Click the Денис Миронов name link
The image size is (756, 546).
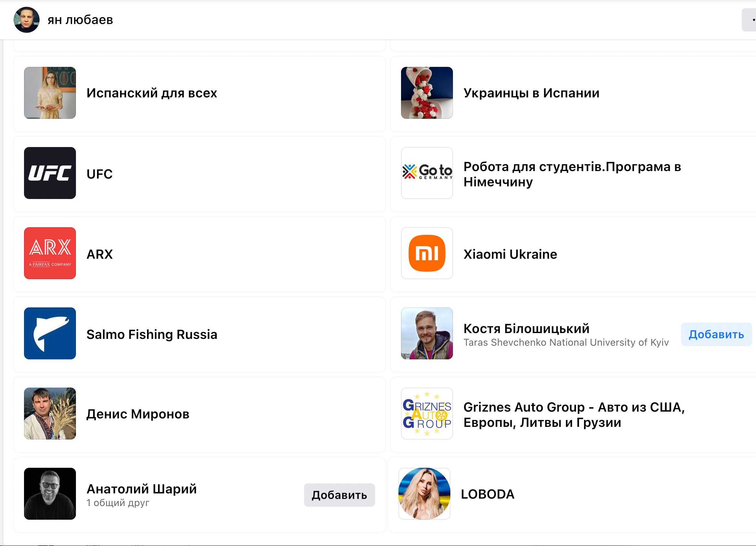tap(138, 414)
